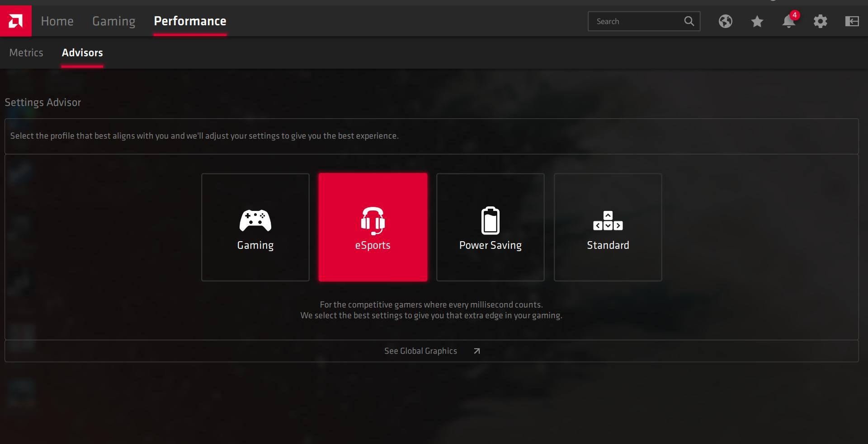Choose the Power Saving profile

click(x=490, y=227)
